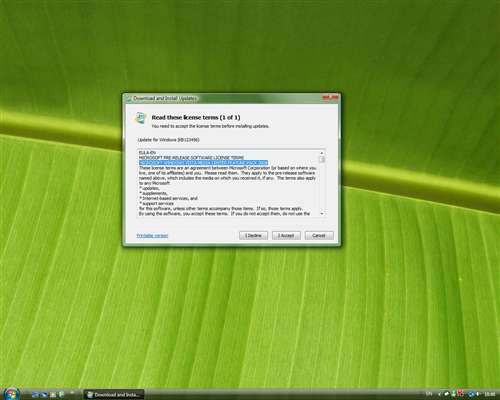Click the license text scrollbar thumb

click(322, 159)
